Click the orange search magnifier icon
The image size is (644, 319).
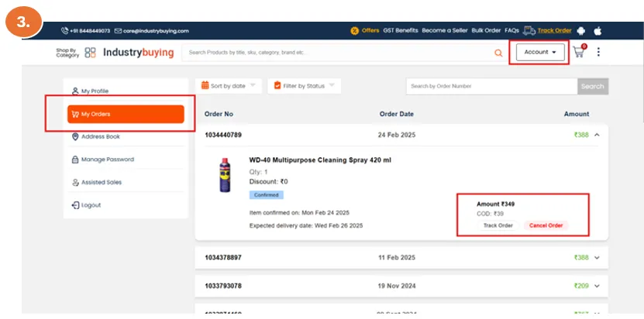(x=498, y=53)
